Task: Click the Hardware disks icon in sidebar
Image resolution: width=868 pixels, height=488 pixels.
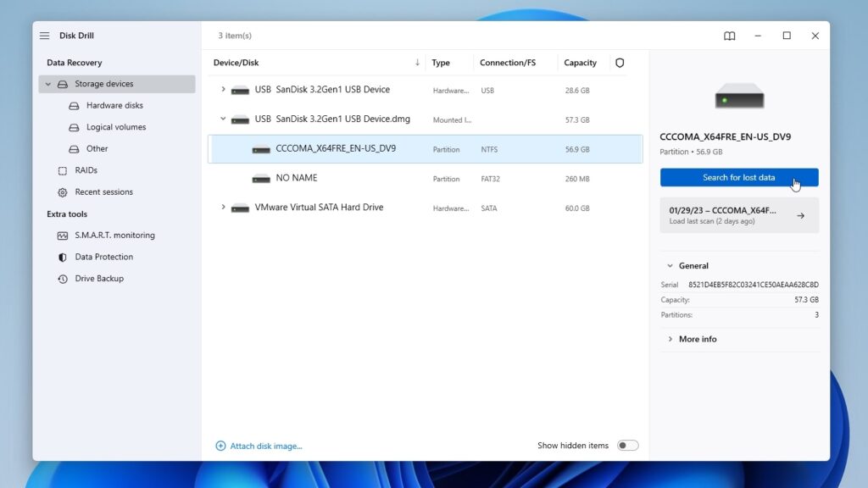Action: (75, 105)
